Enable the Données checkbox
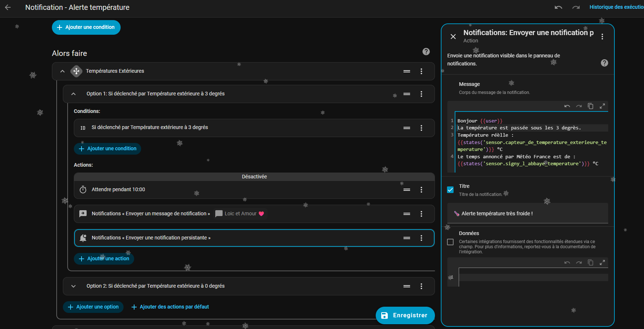Image resolution: width=644 pixels, height=329 pixels. (450, 242)
